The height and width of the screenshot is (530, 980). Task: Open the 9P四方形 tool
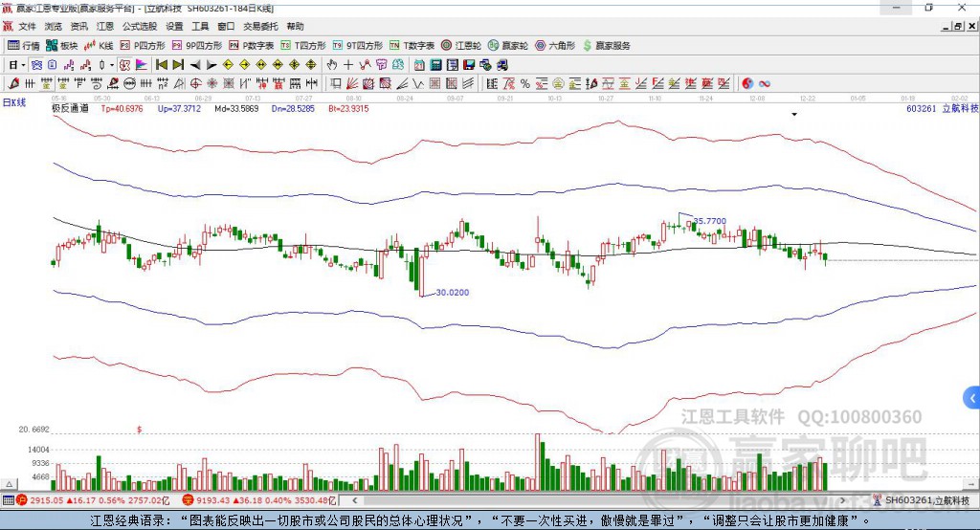(197, 46)
